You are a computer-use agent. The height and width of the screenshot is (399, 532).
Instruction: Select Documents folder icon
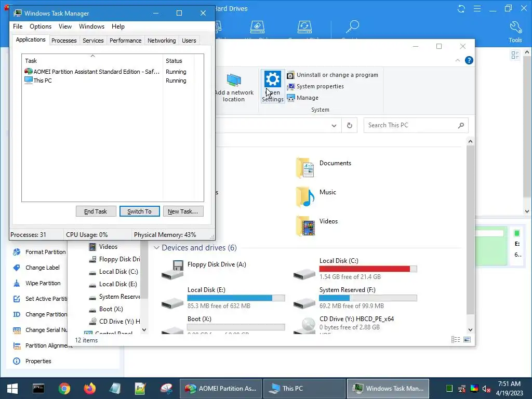tap(304, 168)
